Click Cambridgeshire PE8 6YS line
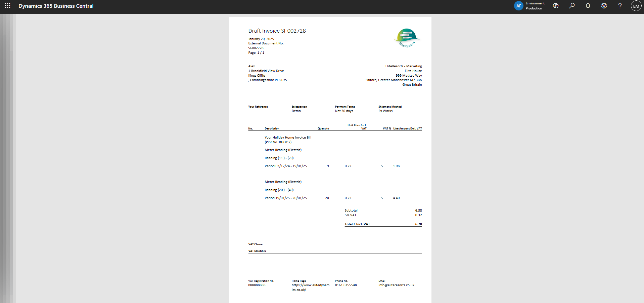Screen dimensions: 644x303 pos(268,80)
